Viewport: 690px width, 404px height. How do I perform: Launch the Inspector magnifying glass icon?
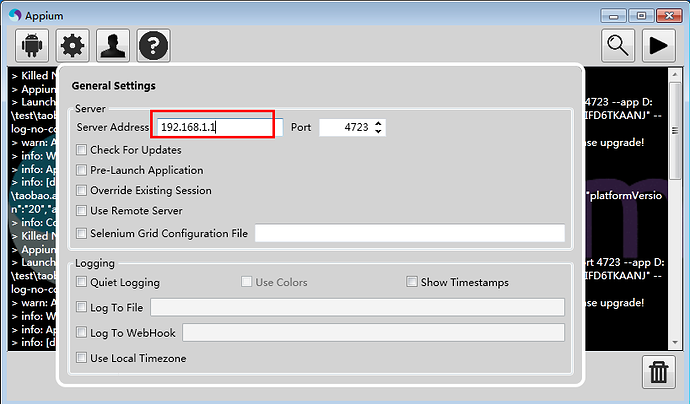tap(618, 45)
